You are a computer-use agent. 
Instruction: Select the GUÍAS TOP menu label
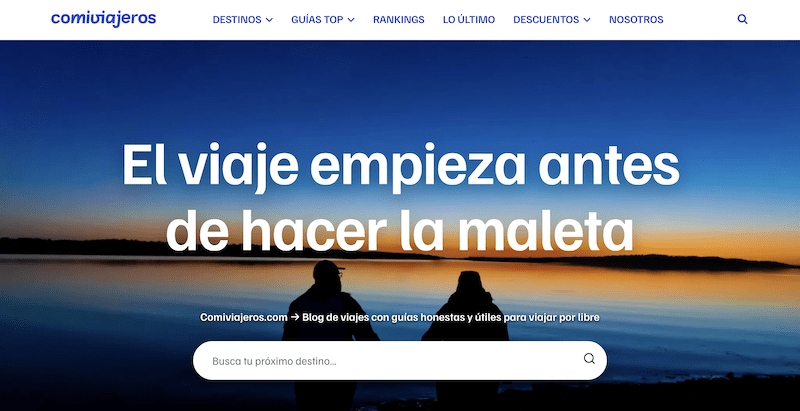[x=317, y=20]
